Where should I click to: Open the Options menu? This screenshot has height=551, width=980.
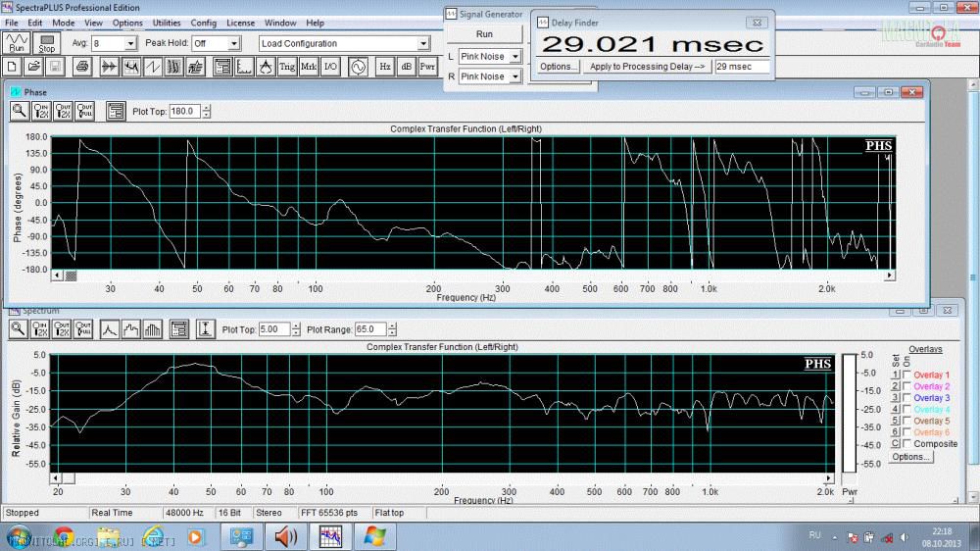127,23
